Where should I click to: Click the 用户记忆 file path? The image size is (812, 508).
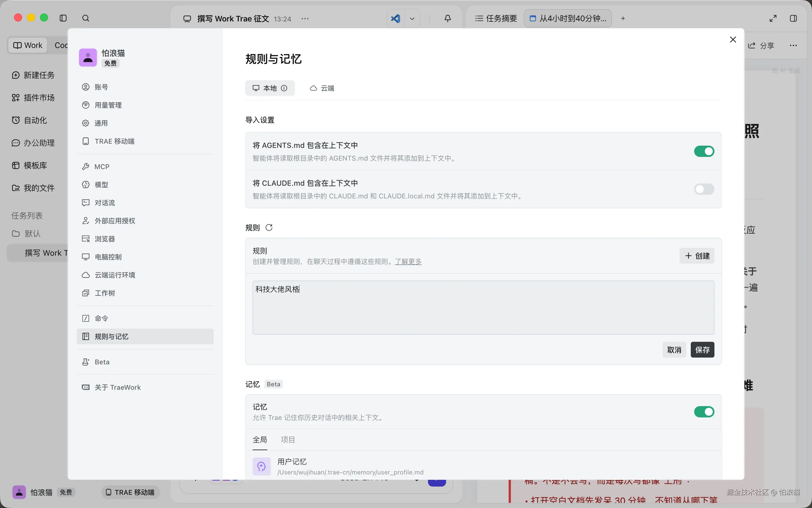click(x=350, y=472)
